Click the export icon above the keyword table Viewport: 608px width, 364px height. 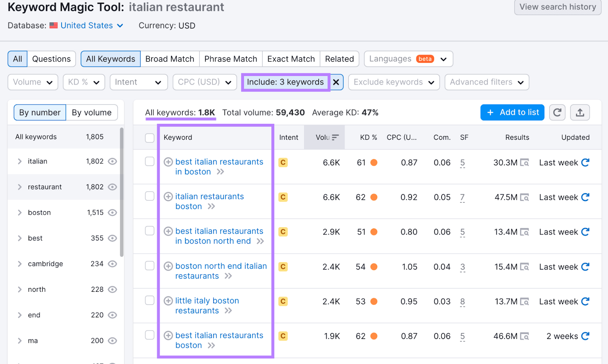click(x=579, y=112)
